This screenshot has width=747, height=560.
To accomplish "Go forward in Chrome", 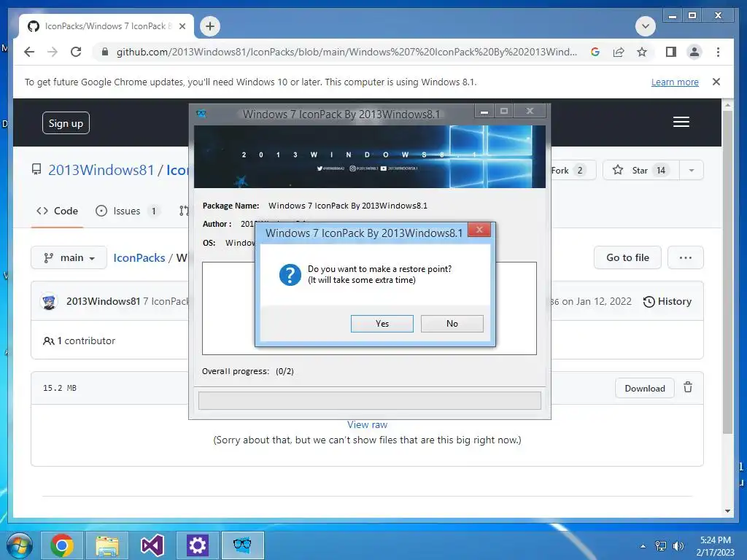I will [x=53, y=52].
